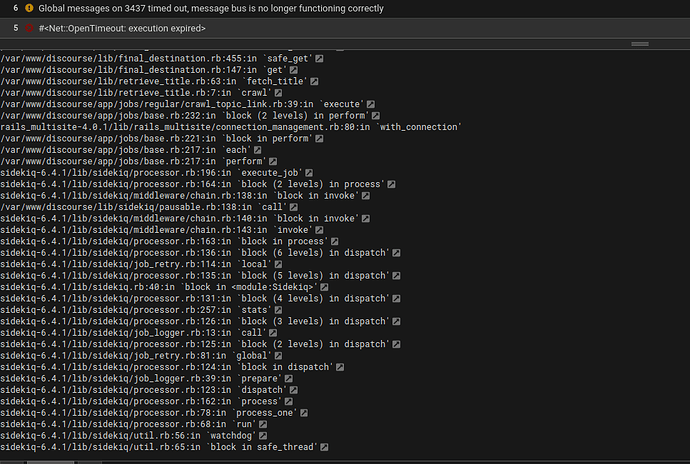Open source link for job_logger.rb:13 call
The width and height of the screenshot is (690, 464).
pyautogui.click(x=273, y=333)
